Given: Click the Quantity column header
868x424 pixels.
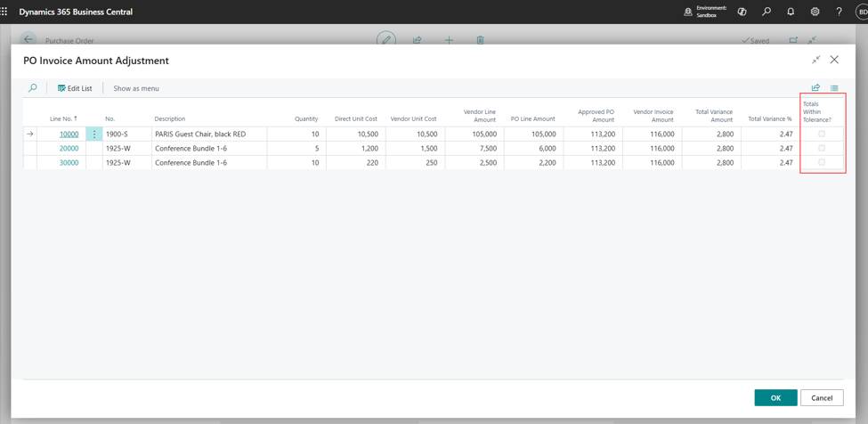Looking at the screenshot, I should click(x=306, y=119).
